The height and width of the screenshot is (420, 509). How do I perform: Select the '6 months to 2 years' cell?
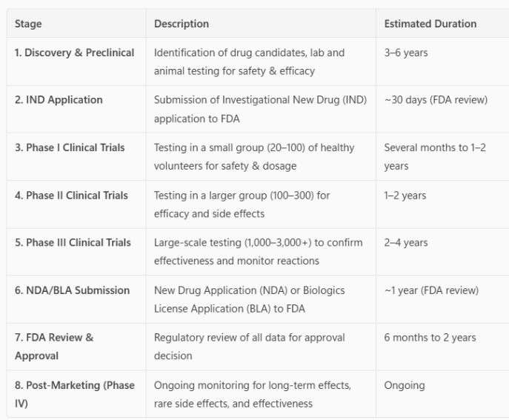tap(430, 338)
